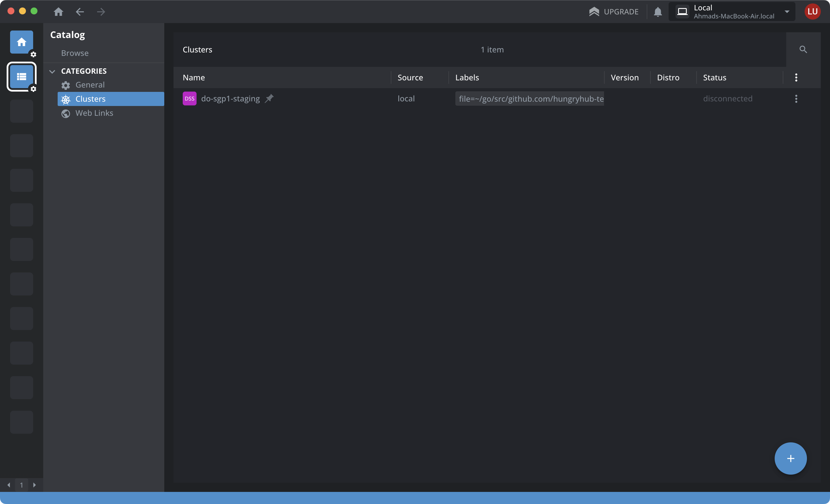830x504 pixels.
Task: Open the Catalog list hotbar icon
Action: point(22,76)
